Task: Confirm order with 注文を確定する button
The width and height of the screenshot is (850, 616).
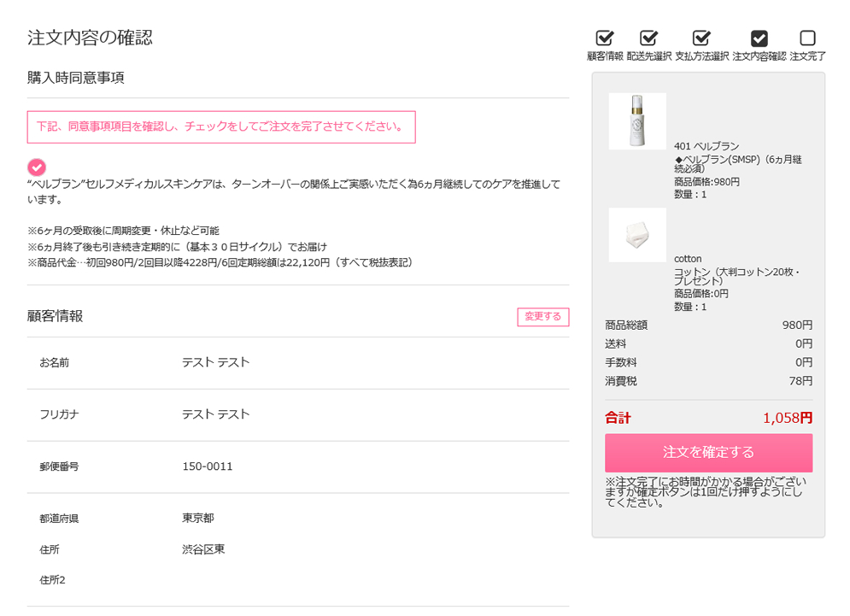Action: 708,452
